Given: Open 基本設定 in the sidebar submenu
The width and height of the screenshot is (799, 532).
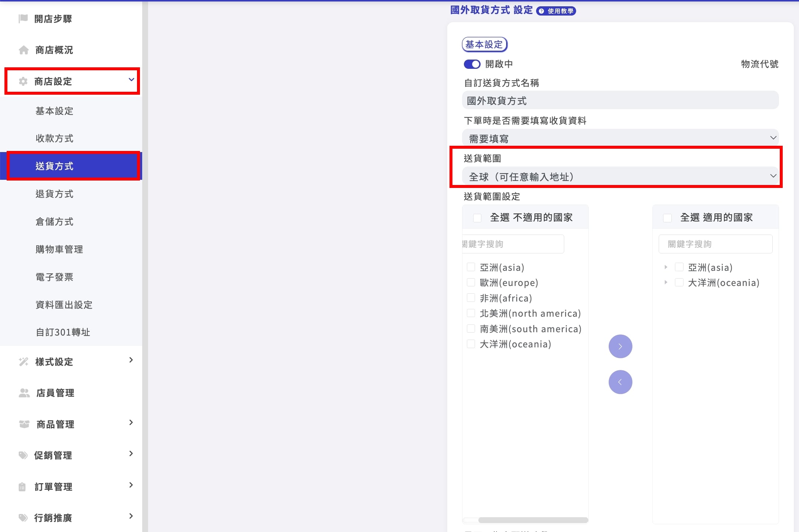Looking at the screenshot, I should (54, 111).
